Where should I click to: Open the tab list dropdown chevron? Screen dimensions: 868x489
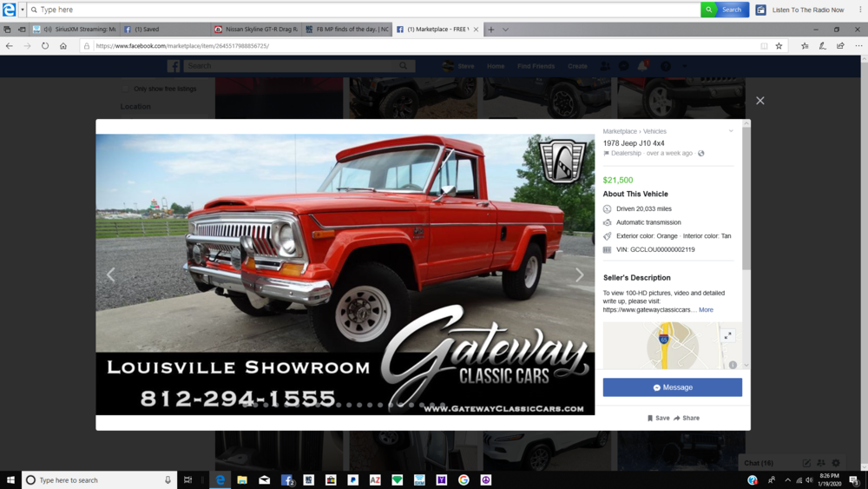[x=505, y=30]
